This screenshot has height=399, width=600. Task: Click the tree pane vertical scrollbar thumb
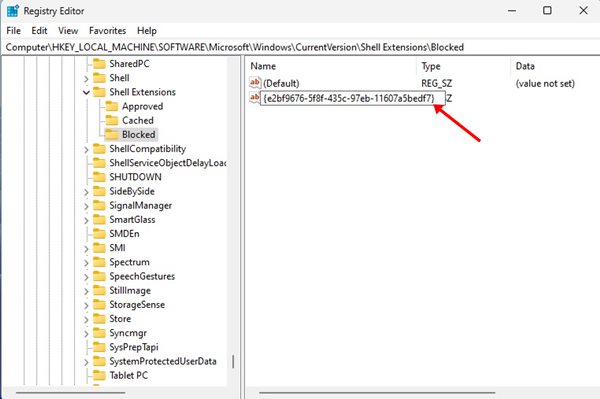(233, 362)
